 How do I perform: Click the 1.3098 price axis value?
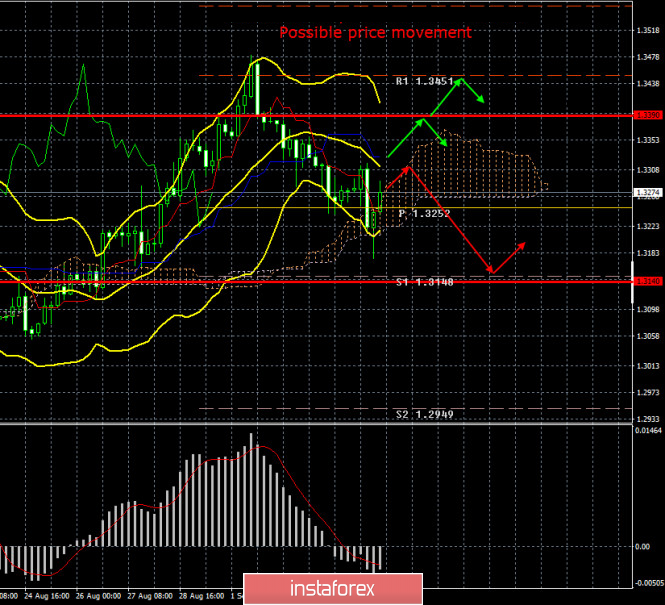click(648, 309)
